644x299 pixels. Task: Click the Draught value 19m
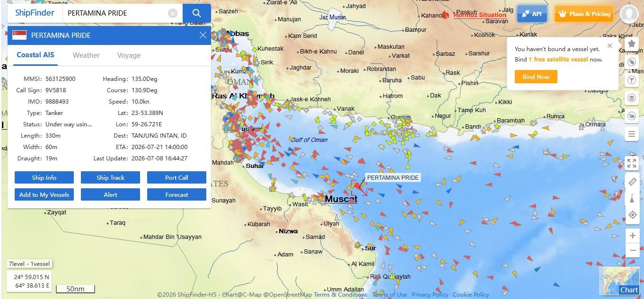pyautogui.click(x=51, y=158)
